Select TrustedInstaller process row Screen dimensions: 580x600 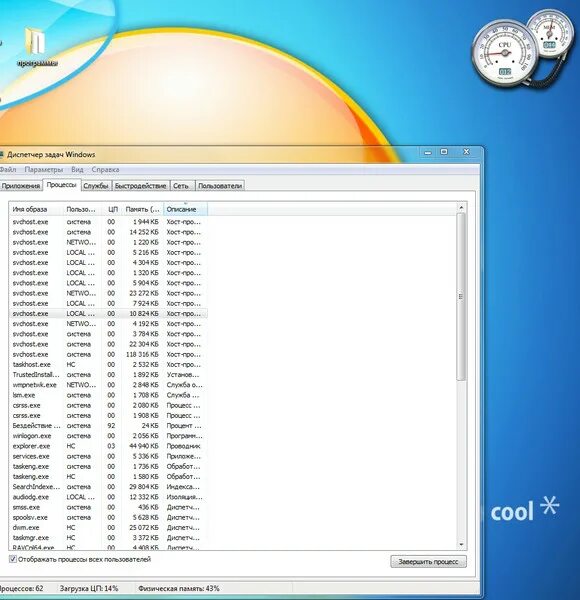point(108,375)
